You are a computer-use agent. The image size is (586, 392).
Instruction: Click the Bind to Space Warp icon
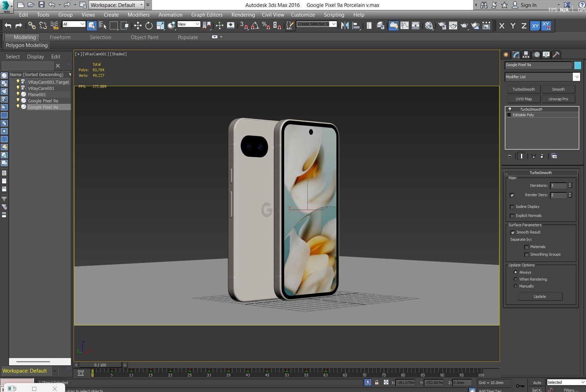point(54,26)
